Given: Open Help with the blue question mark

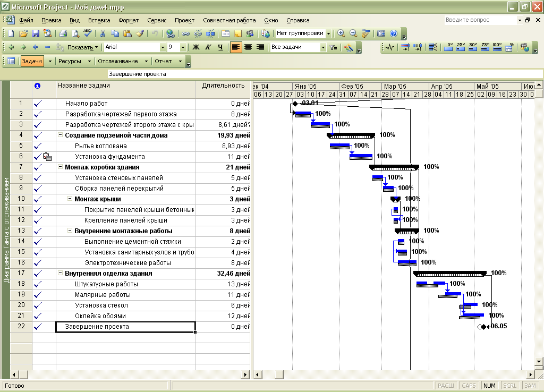Looking at the screenshot, I should click(394, 33).
